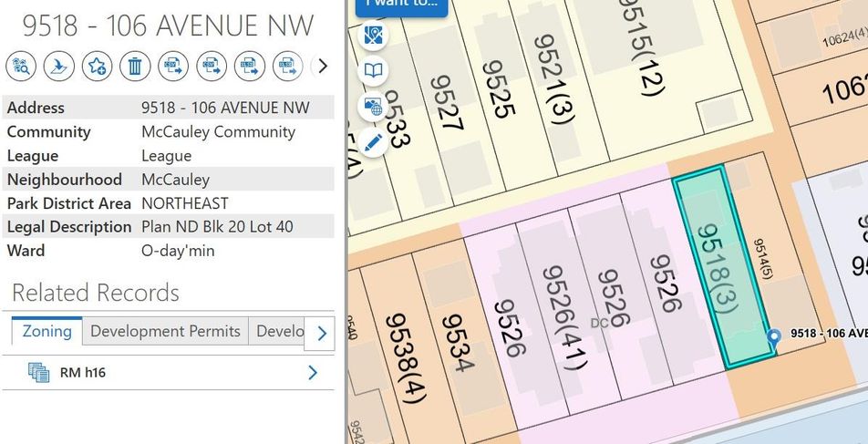Expand more toolbar actions with right chevron
This screenshot has height=444, width=868.
322,66
